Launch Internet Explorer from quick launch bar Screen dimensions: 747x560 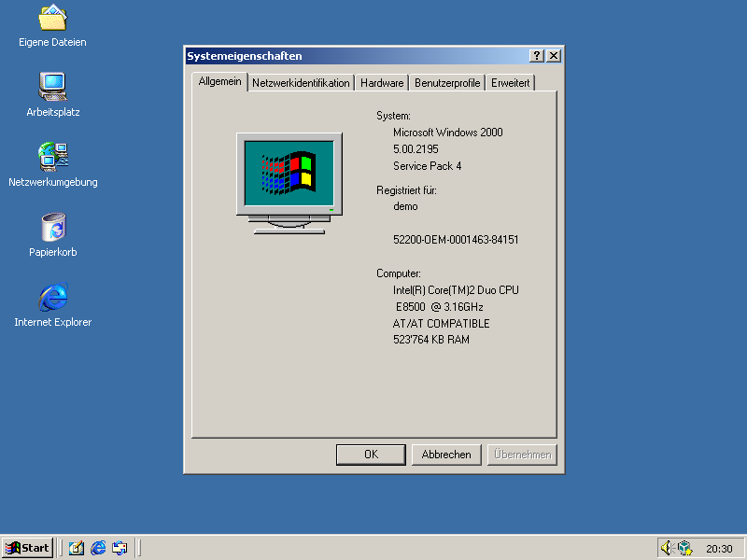tap(98, 548)
